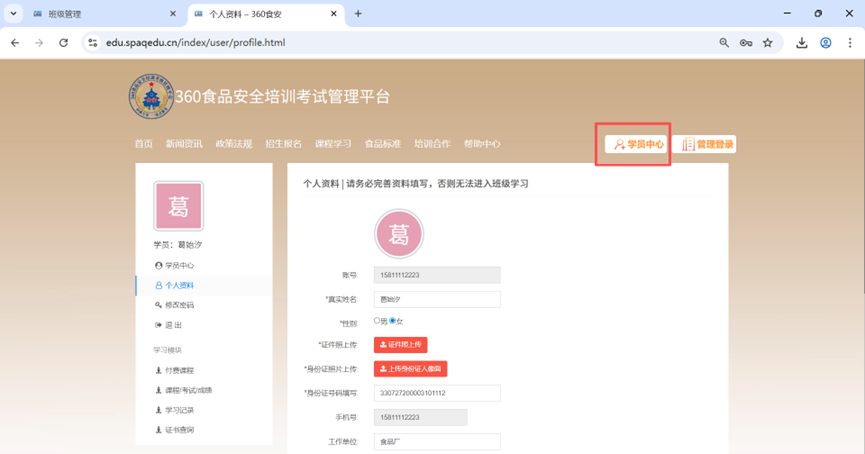This screenshot has width=865, height=454.
Task: Click the site information icon beside URL
Action: pyautogui.click(x=92, y=43)
